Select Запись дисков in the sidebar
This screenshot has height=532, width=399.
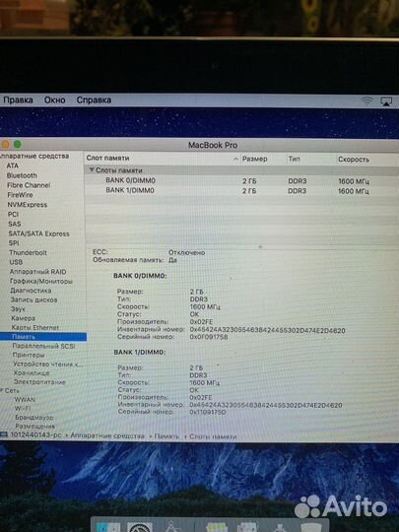click(x=33, y=299)
